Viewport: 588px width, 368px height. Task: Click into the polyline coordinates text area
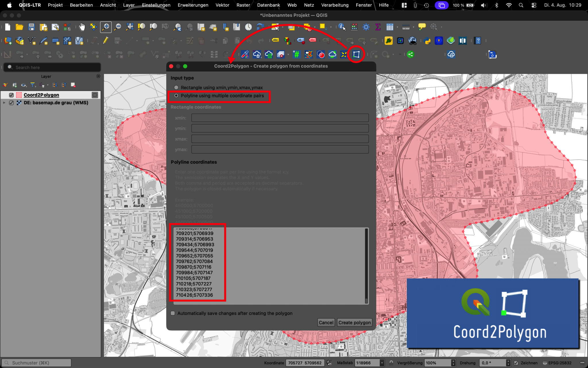point(269,266)
